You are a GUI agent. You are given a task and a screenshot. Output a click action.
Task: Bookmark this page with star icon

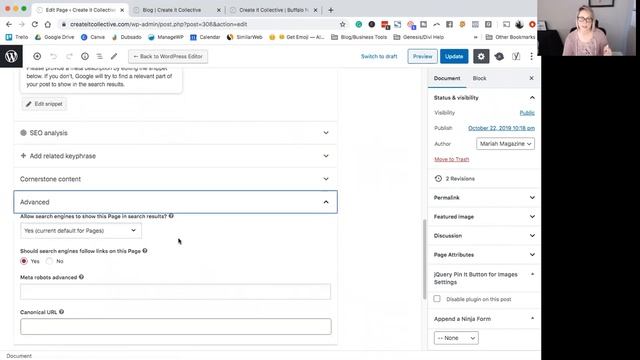[342, 24]
